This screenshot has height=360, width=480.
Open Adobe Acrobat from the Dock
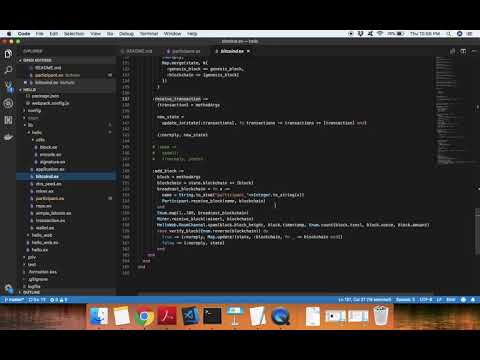pos(167,316)
